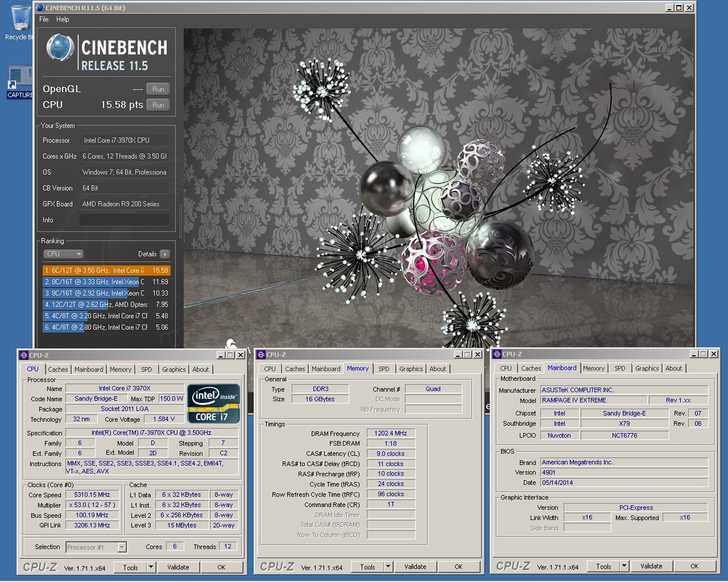Click the Processor field Intel Core i7-3970X CPU
Image resolution: width=728 pixels, height=582 pixels.
coord(125,140)
